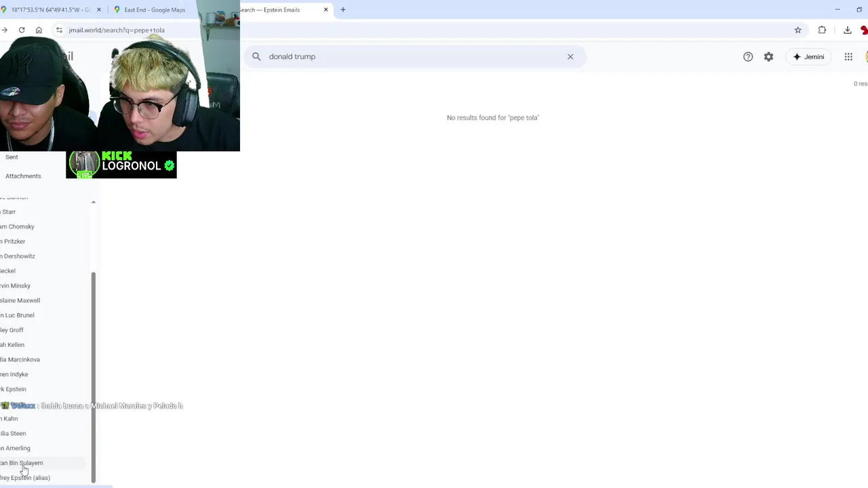The image size is (868, 488).
Task: Open the help question mark icon
Action: pos(748,57)
